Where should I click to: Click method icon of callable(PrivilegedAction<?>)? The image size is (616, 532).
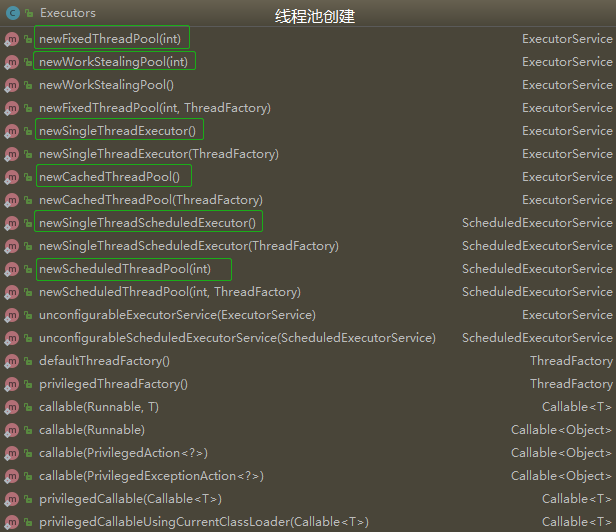[x=11, y=453]
